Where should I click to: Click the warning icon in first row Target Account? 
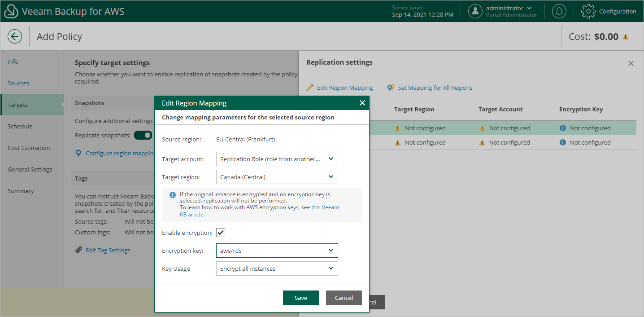point(482,128)
